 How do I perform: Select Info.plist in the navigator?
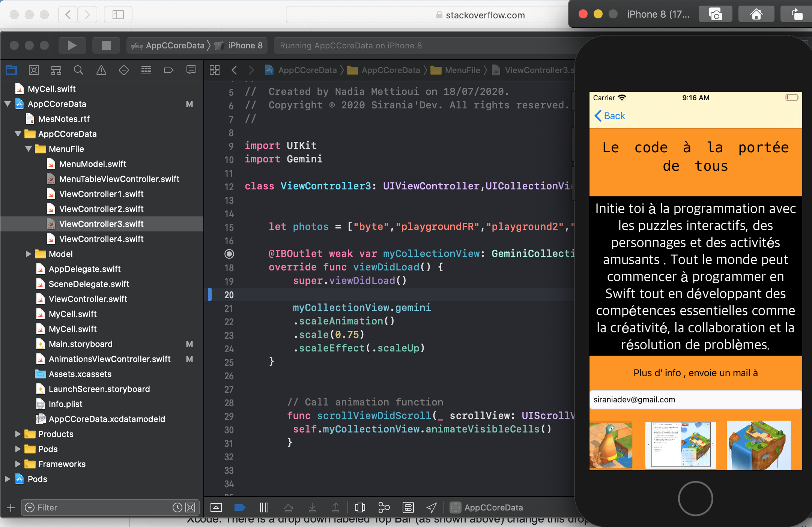coord(65,404)
